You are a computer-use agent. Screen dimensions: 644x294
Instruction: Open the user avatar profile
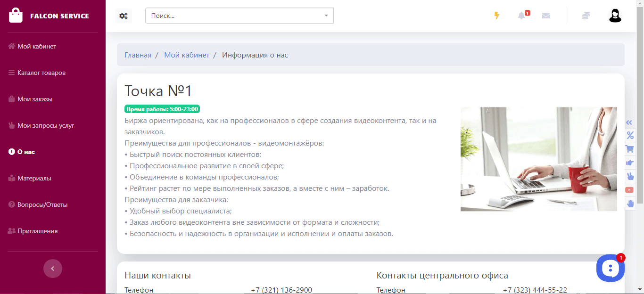click(615, 16)
